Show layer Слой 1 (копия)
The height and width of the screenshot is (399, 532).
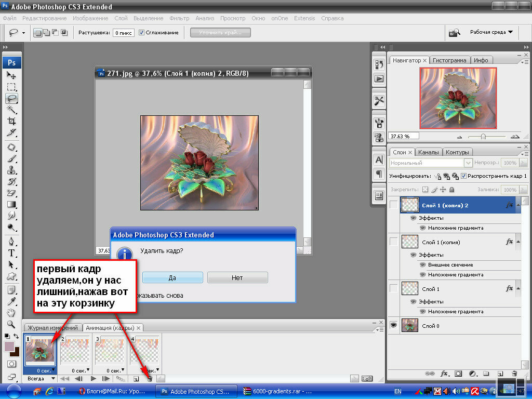(x=394, y=242)
